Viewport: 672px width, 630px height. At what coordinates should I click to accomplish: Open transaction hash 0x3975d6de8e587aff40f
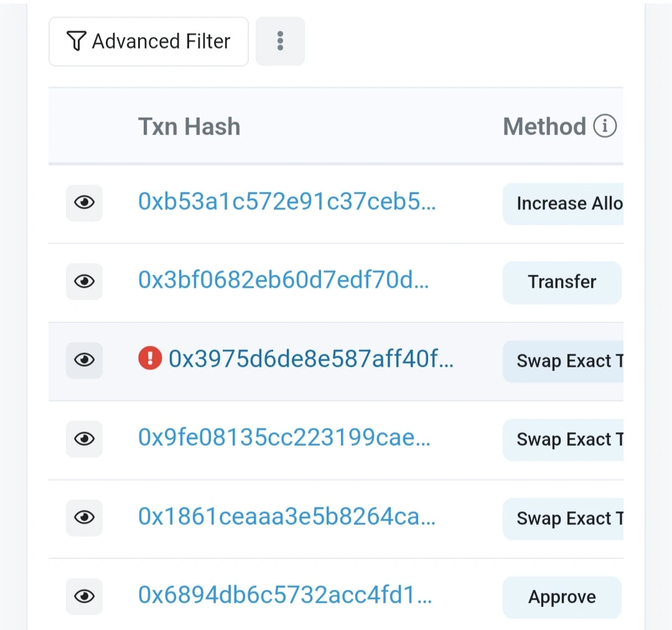(x=310, y=359)
